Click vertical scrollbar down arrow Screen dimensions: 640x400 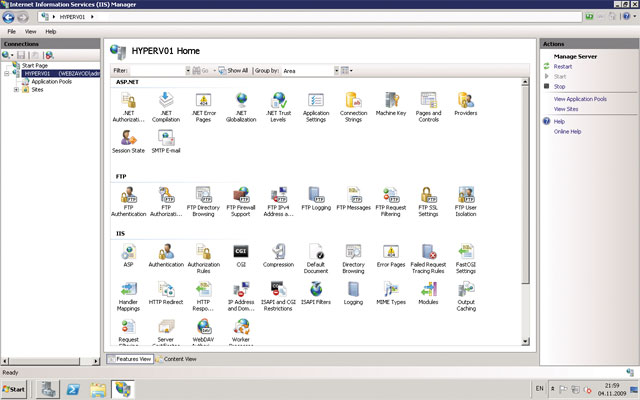pyautogui.click(x=525, y=341)
